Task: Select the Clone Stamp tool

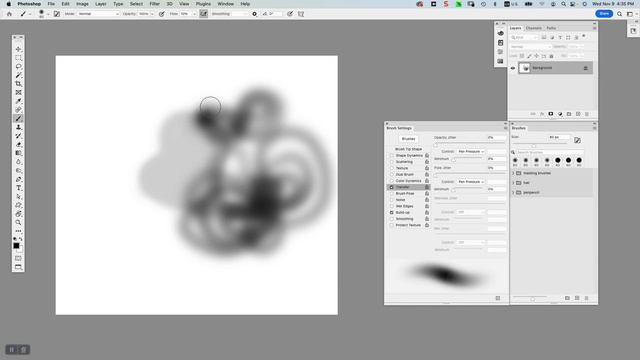Action: pos(18,127)
